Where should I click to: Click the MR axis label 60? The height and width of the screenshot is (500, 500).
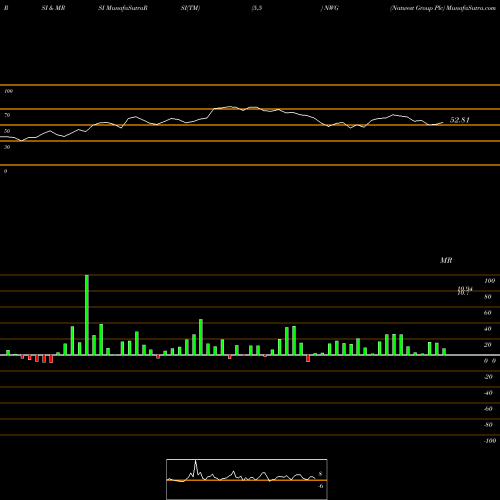click(487, 313)
